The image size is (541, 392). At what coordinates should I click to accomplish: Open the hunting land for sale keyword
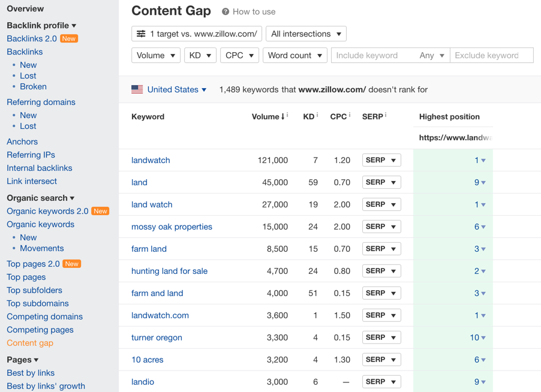tap(169, 271)
